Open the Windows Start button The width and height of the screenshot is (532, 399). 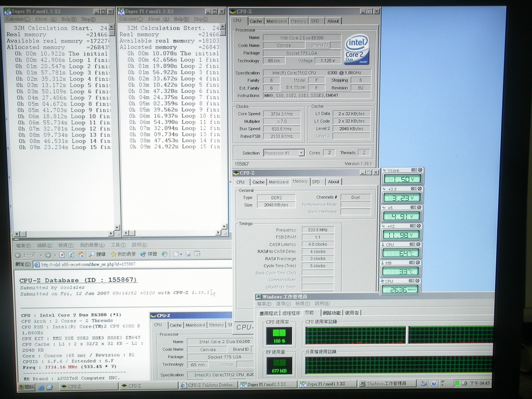point(26,387)
